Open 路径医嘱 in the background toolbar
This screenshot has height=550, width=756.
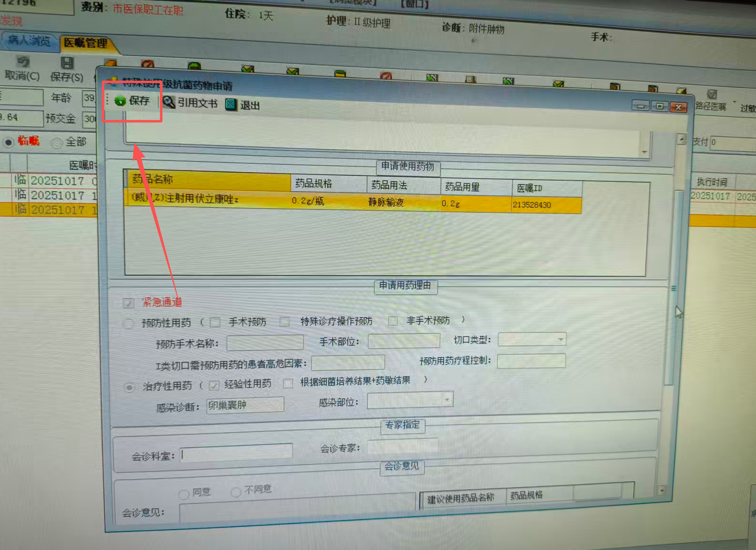711,101
